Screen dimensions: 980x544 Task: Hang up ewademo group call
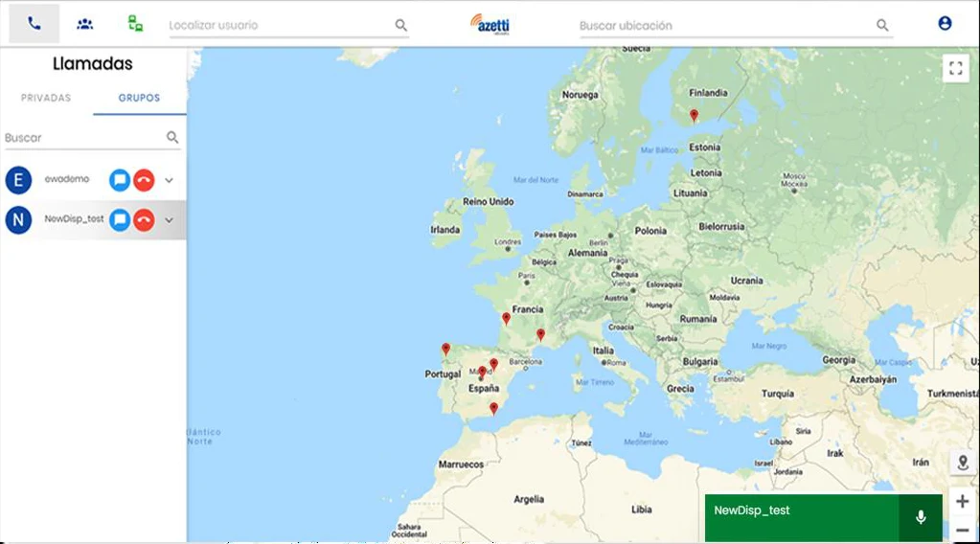click(144, 180)
